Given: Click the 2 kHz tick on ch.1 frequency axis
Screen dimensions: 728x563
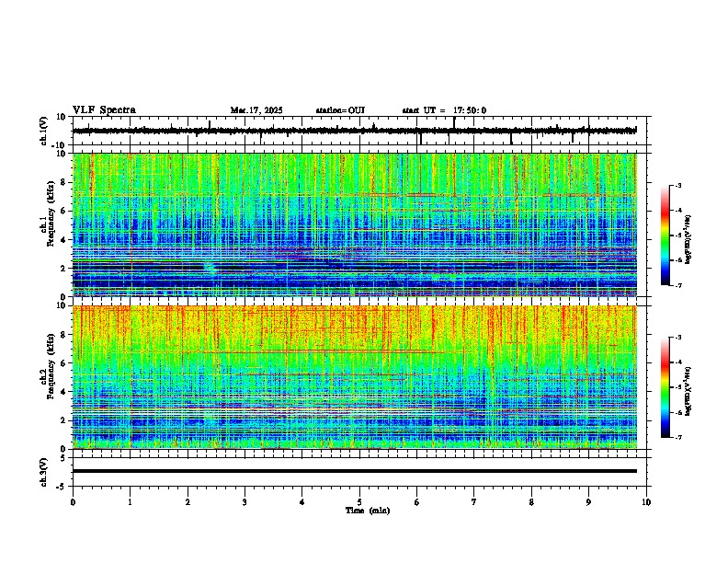Looking at the screenshot, I should pyautogui.click(x=64, y=269).
